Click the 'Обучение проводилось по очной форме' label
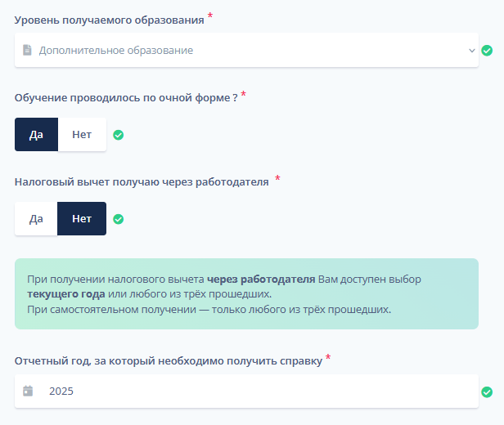The image size is (504, 425). point(126,97)
